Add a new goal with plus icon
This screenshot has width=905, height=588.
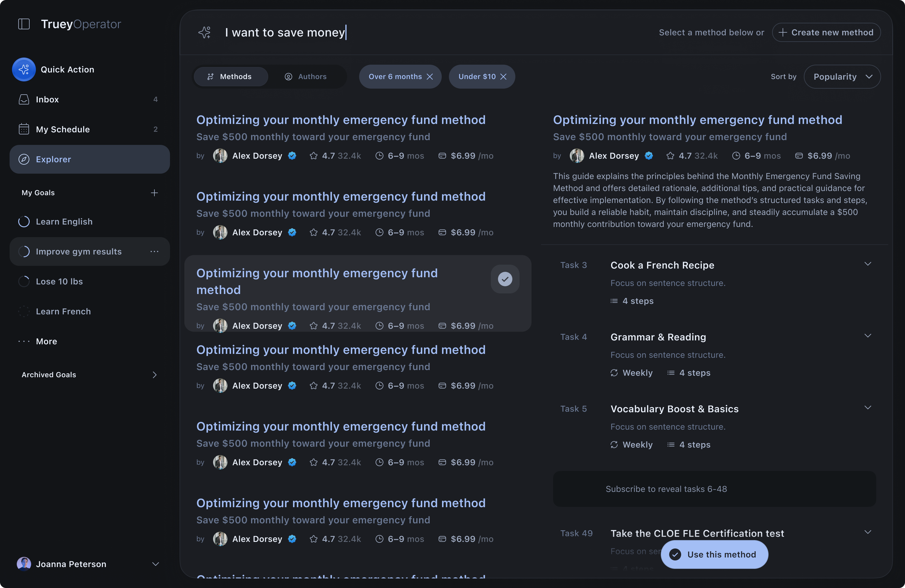click(154, 193)
